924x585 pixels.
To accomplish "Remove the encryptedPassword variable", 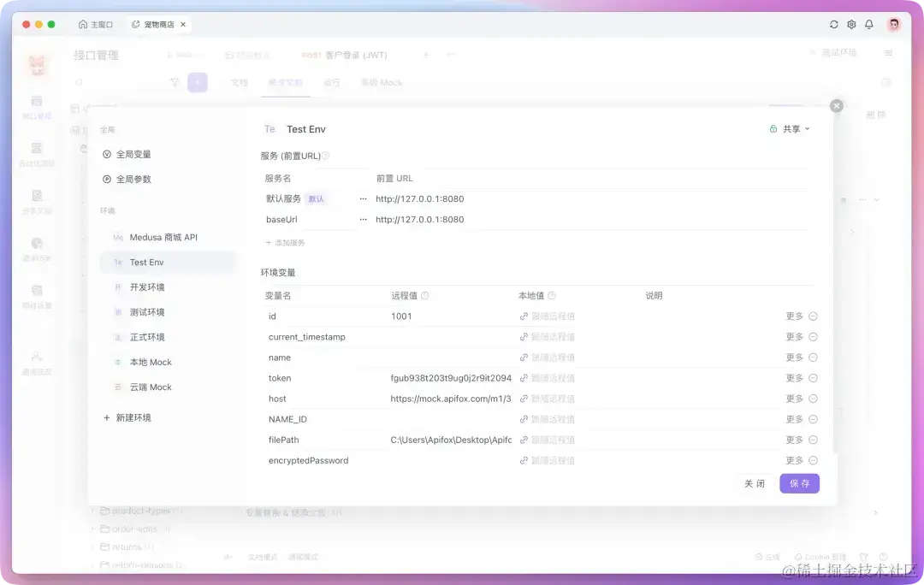I will [813, 461].
